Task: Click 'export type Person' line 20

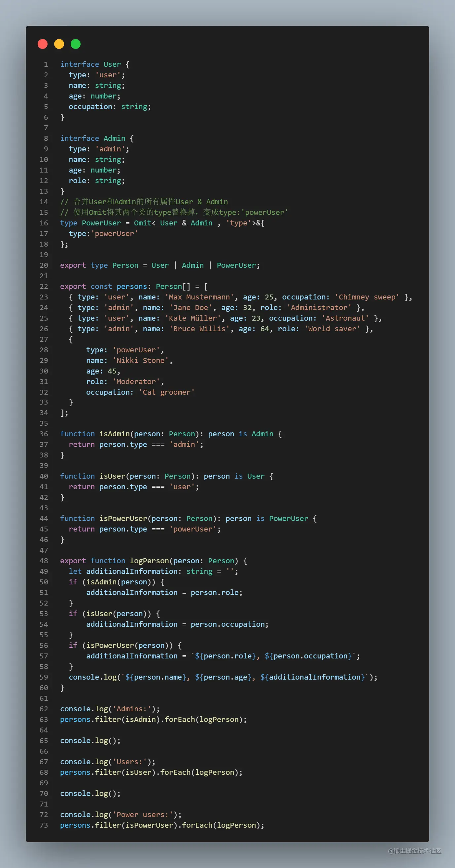Action: coord(160,265)
